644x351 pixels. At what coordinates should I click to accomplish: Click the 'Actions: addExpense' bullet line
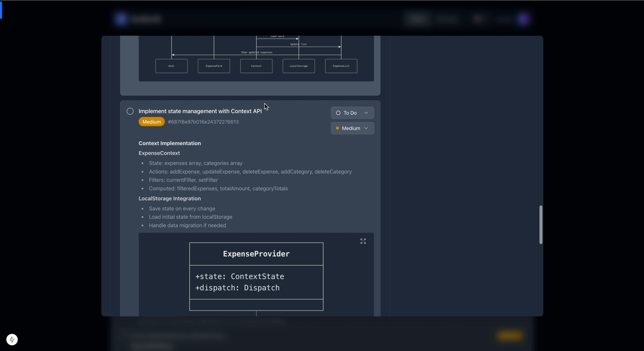[250, 172]
